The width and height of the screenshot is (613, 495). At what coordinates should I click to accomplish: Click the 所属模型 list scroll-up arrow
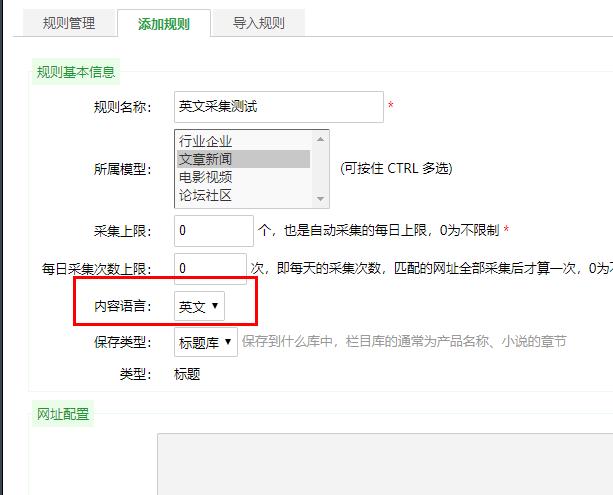pyautogui.click(x=321, y=139)
